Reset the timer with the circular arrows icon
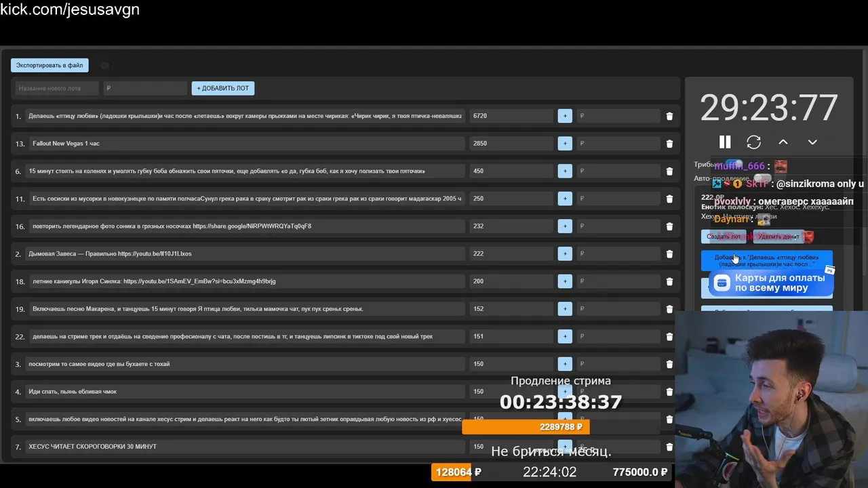868x488 pixels. [753, 142]
